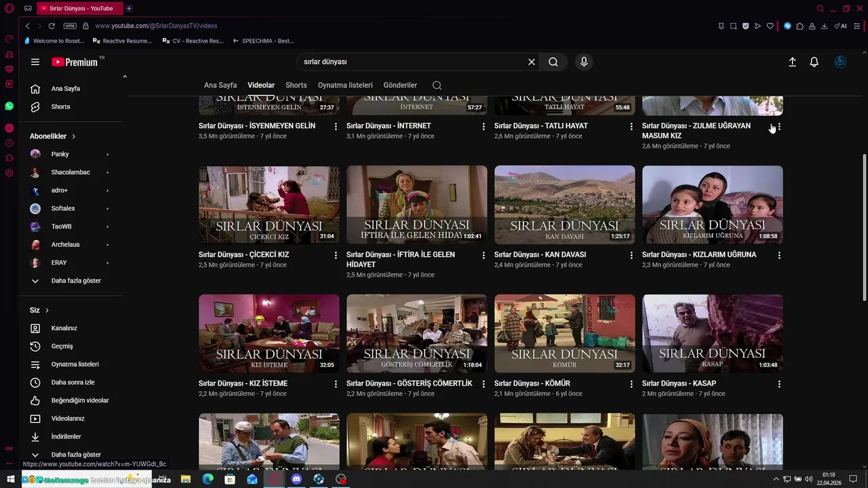Image resolution: width=868 pixels, height=488 pixels.
Task: Play the KASAP video thumbnail
Action: pyautogui.click(x=713, y=333)
